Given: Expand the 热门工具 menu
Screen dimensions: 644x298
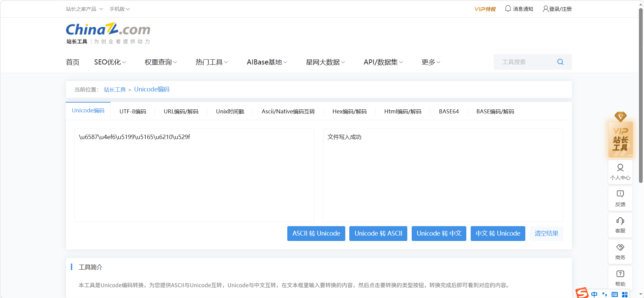Looking at the screenshot, I should click(x=212, y=62).
